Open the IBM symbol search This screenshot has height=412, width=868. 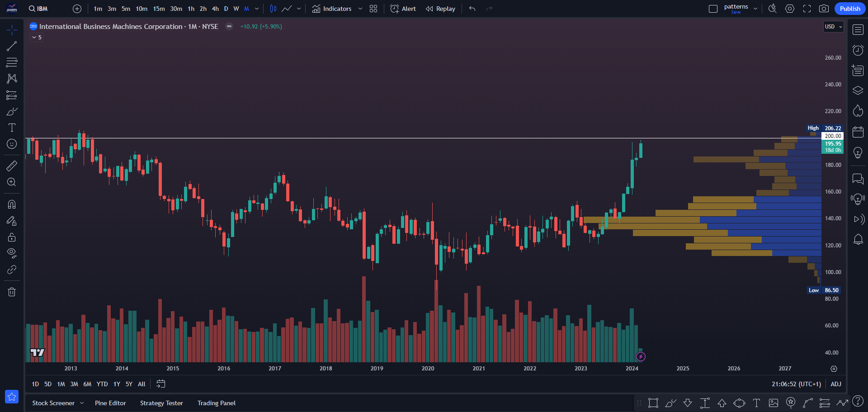tap(38, 9)
